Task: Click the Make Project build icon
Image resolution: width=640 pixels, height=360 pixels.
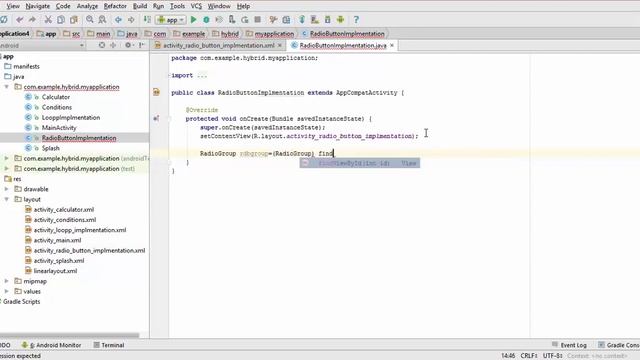Action: pos(147,20)
